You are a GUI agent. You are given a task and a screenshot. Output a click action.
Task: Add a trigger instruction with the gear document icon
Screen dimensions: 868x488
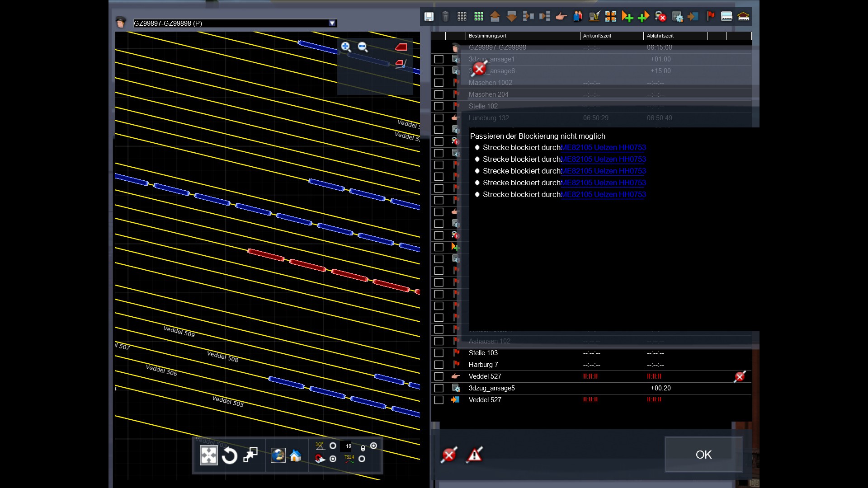point(677,17)
